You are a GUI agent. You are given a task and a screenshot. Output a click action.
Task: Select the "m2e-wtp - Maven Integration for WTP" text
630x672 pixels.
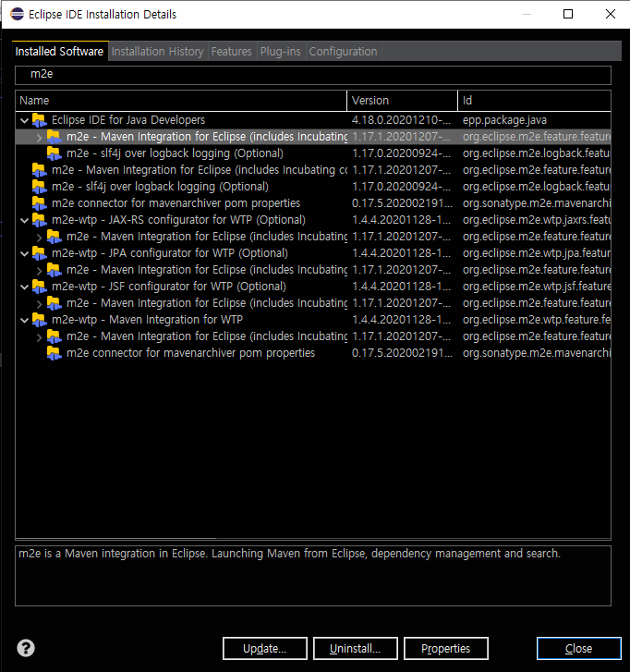point(147,320)
